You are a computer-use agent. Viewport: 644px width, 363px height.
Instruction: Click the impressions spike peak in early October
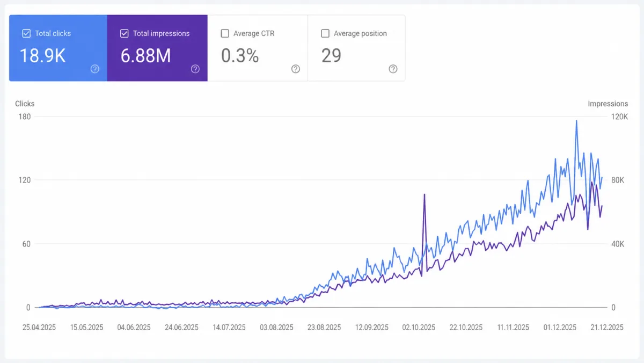pyautogui.click(x=424, y=194)
